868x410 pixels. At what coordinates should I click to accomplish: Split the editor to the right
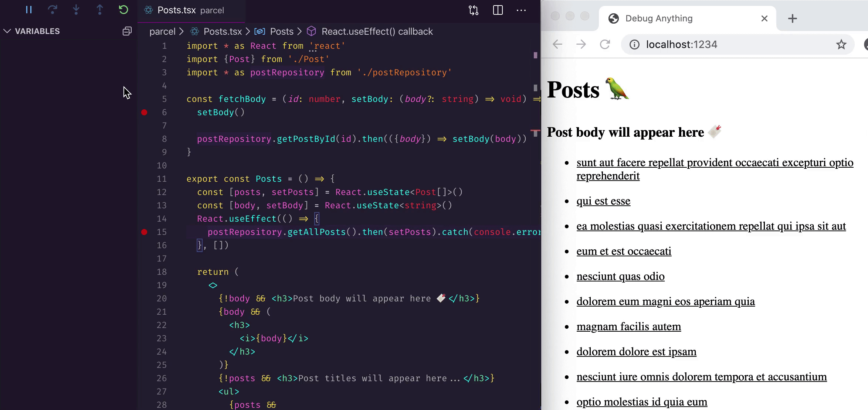pyautogui.click(x=498, y=10)
